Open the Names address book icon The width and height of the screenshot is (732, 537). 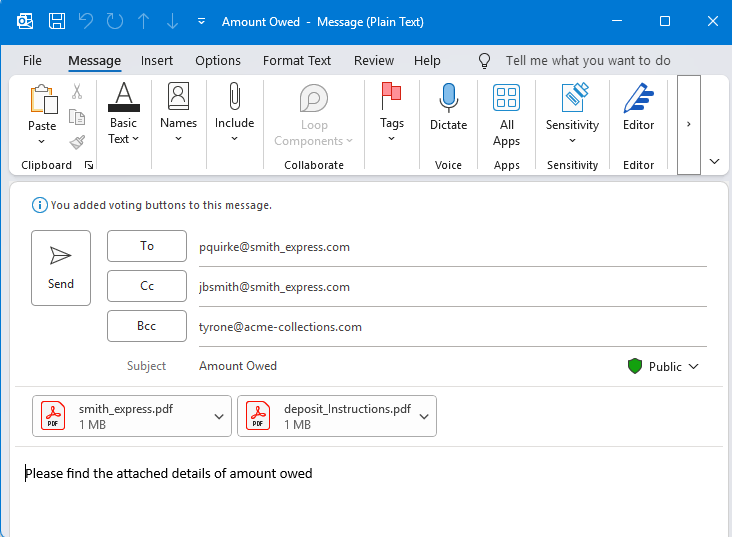click(178, 98)
